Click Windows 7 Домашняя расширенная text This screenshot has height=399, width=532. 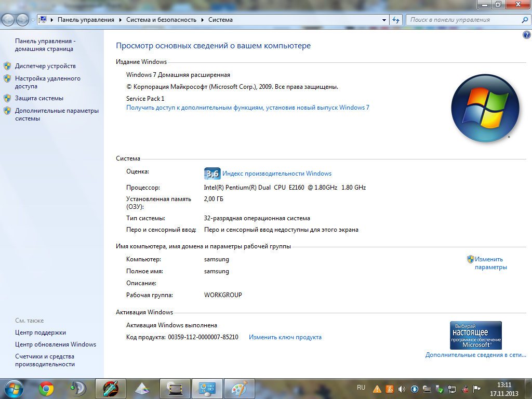coord(178,75)
